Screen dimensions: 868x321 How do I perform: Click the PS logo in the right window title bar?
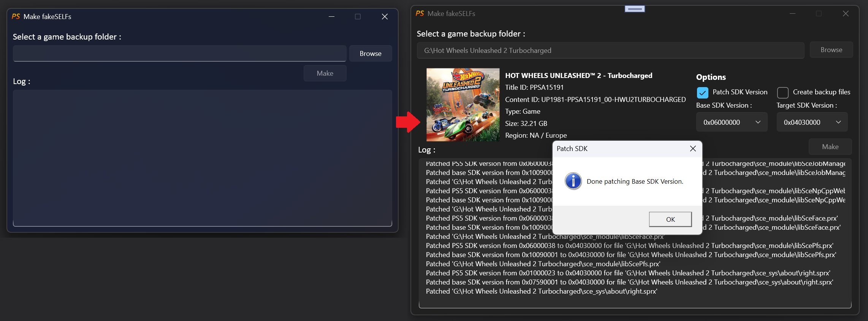click(x=420, y=13)
